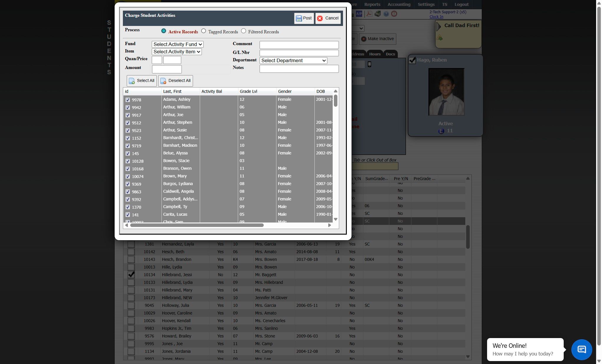Uncheck student 9978 Adams, Ashley
The height and width of the screenshot is (364, 602).
point(128,100)
